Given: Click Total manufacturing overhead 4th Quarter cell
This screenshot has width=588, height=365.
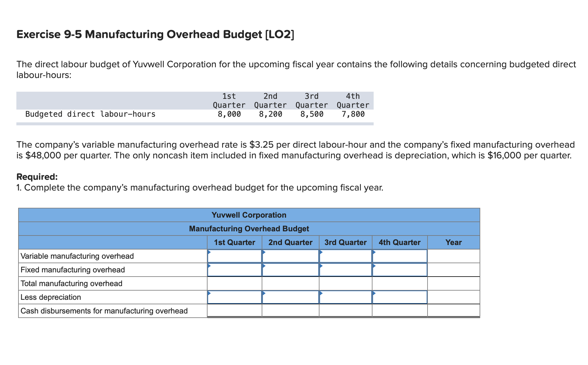Looking at the screenshot, I should (x=400, y=283).
